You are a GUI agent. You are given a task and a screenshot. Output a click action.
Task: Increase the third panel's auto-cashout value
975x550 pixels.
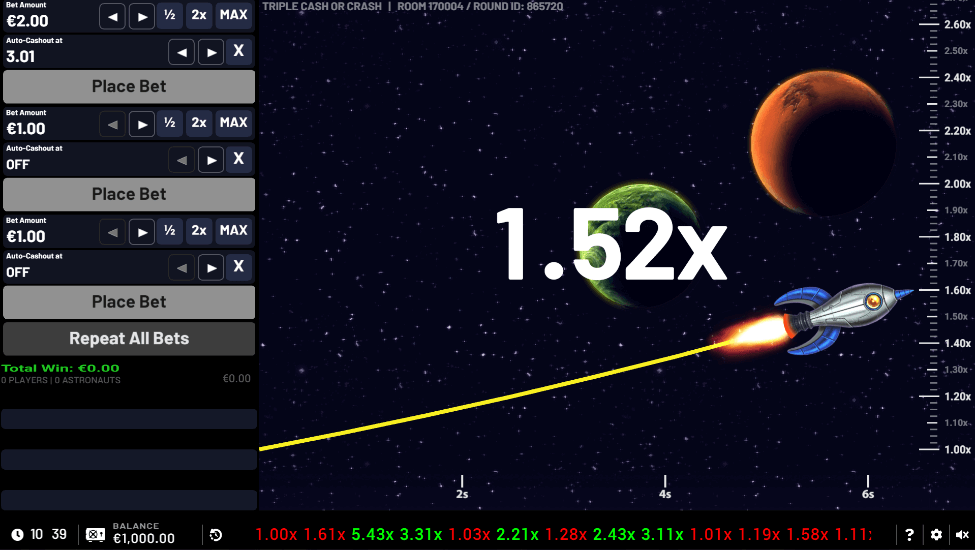point(211,268)
